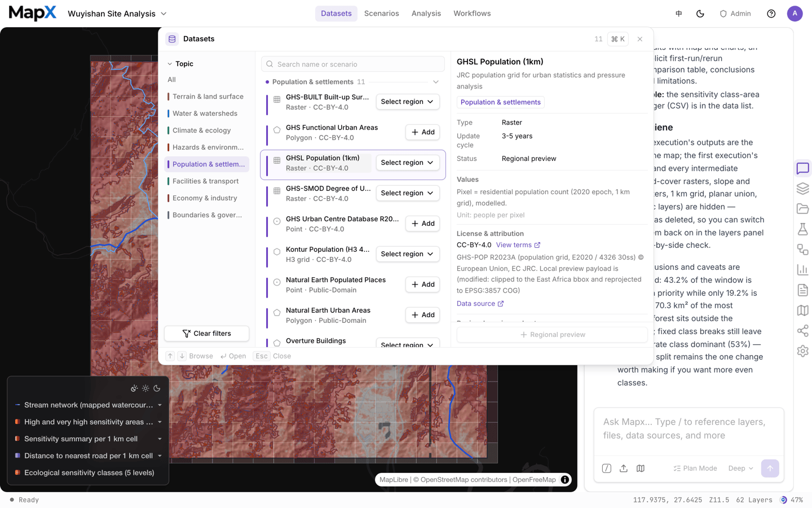Click the dark mode moon icon in header
812x508 pixels.
[x=700, y=14]
